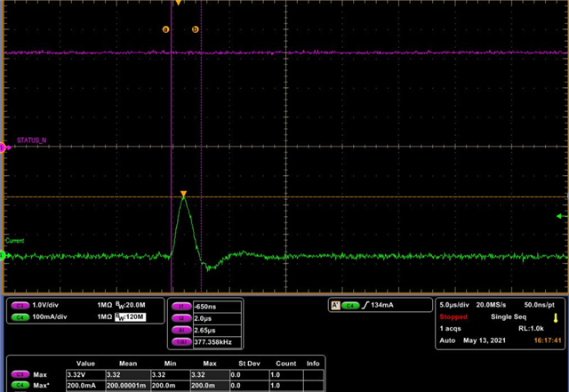Viewport: 569px width, 392px height.
Task: Click the 5.0µs/div timebase readout
Action: [454, 305]
